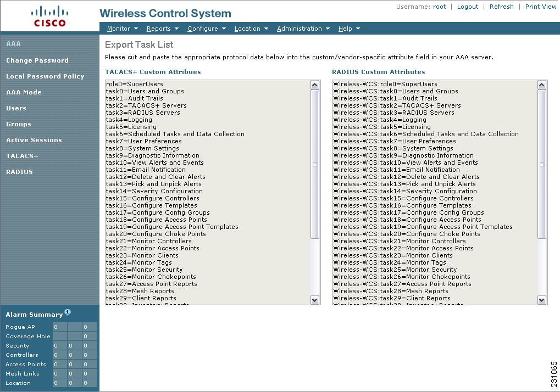Expand the Help dropdown arrow

(358, 29)
